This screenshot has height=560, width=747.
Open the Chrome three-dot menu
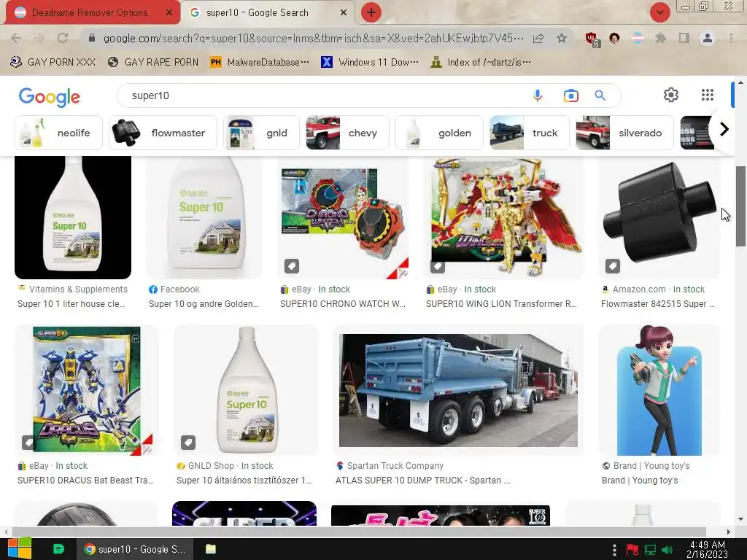(x=731, y=38)
